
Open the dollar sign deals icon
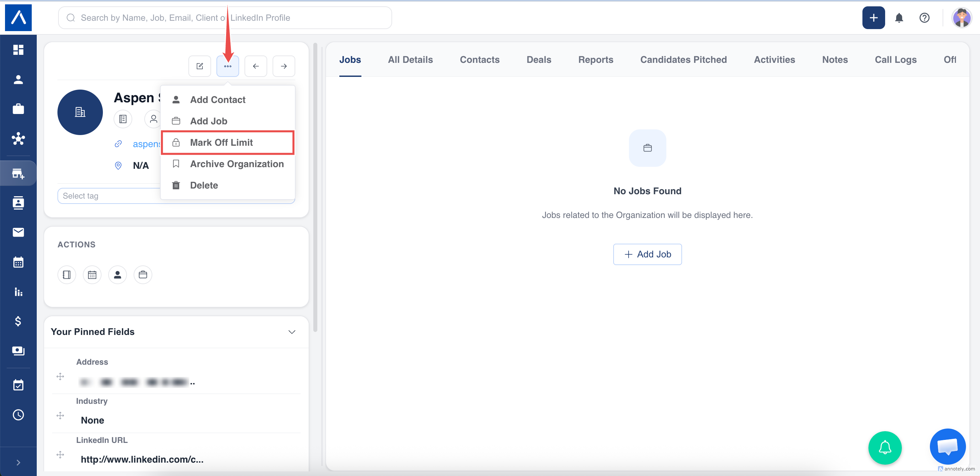click(x=18, y=321)
